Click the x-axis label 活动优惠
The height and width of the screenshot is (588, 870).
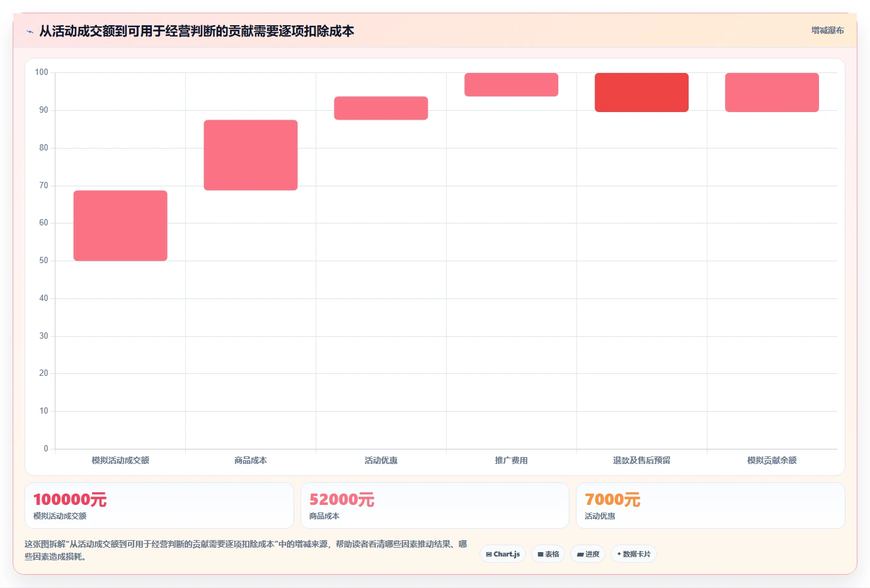tap(381, 460)
